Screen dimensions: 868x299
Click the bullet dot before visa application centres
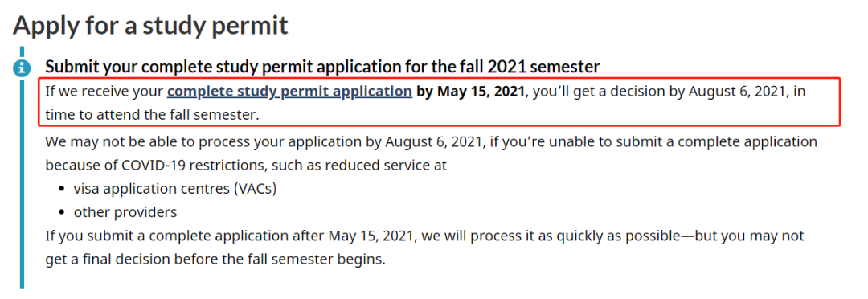(63, 190)
